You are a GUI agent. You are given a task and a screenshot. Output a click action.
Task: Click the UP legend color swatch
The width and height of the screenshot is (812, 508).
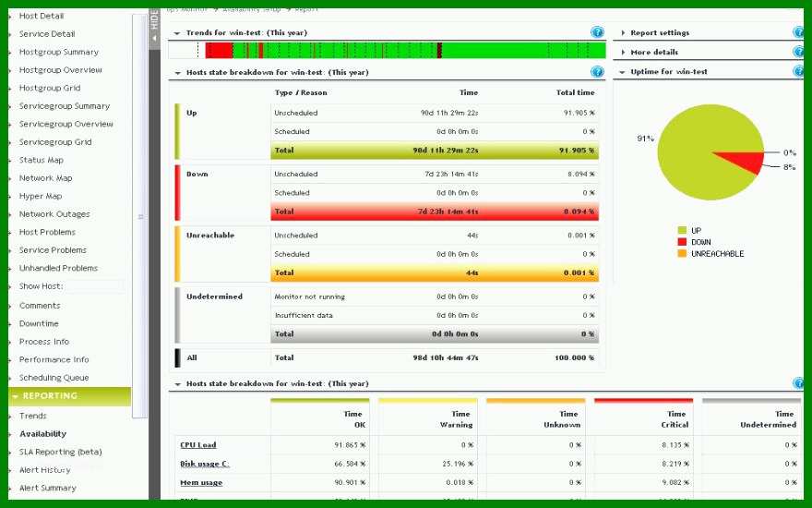(x=682, y=230)
